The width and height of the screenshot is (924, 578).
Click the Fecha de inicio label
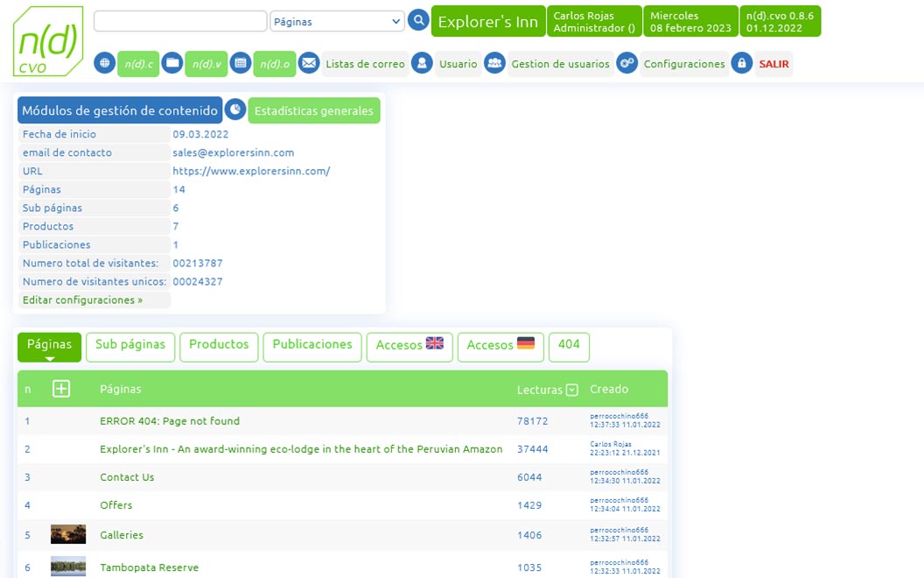(x=59, y=135)
